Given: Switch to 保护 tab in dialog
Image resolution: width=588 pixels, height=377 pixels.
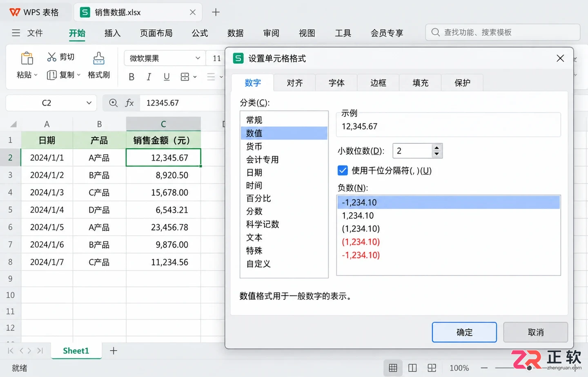Looking at the screenshot, I should 462,83.
